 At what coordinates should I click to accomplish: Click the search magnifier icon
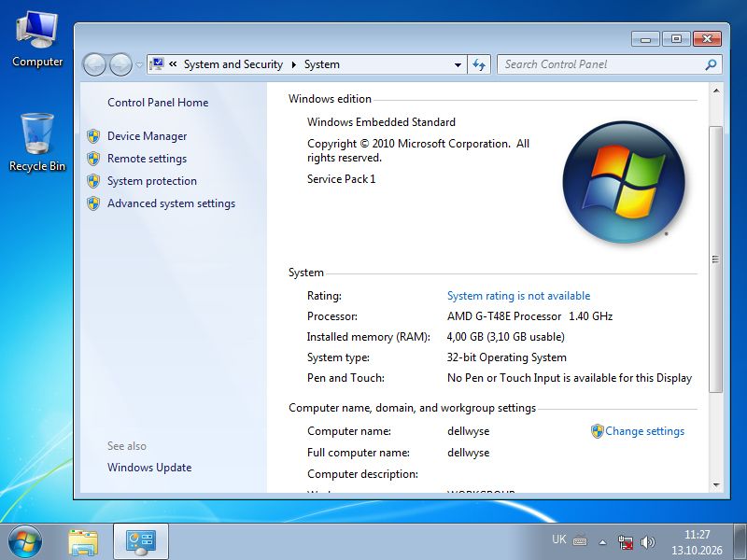click(x=711, y=64)
